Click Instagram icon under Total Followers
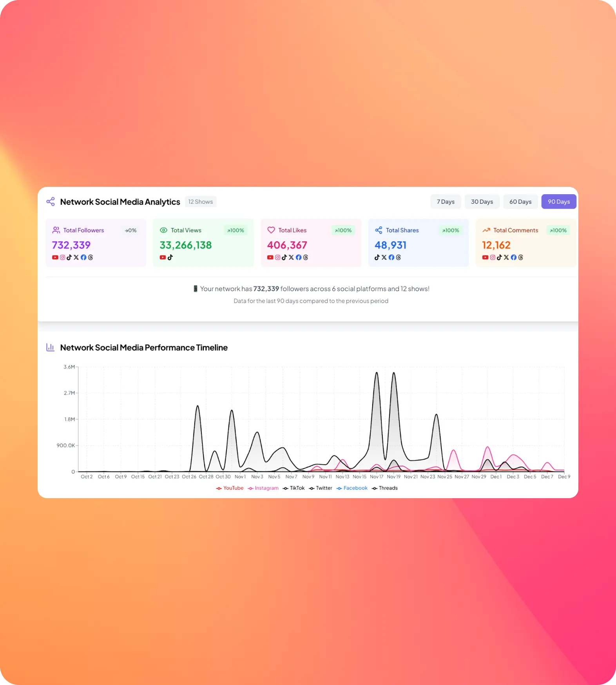Screen dimensions: 616x685 [x=62, y=257]
